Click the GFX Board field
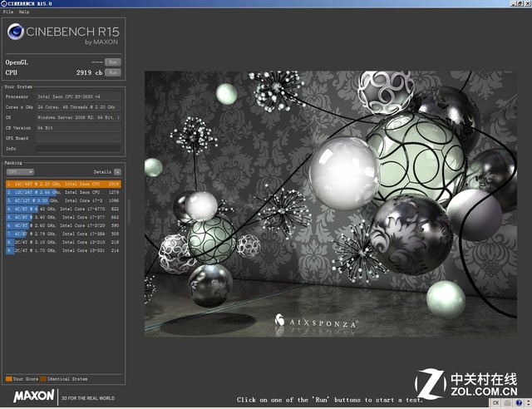Viewport: 532px width, 409px height. click(78, 138)
